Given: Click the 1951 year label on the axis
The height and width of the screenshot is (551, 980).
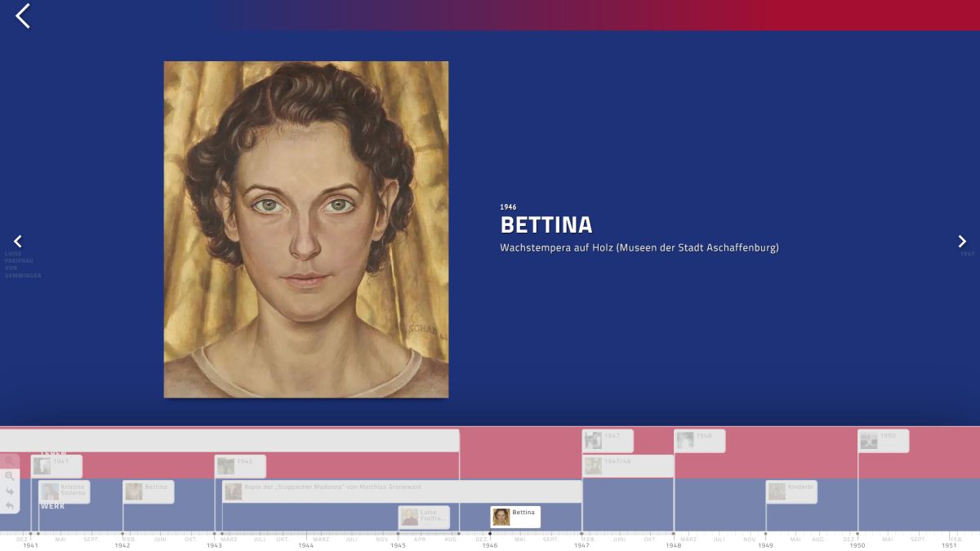Looking at the screenshot, I should pos(949,545).
